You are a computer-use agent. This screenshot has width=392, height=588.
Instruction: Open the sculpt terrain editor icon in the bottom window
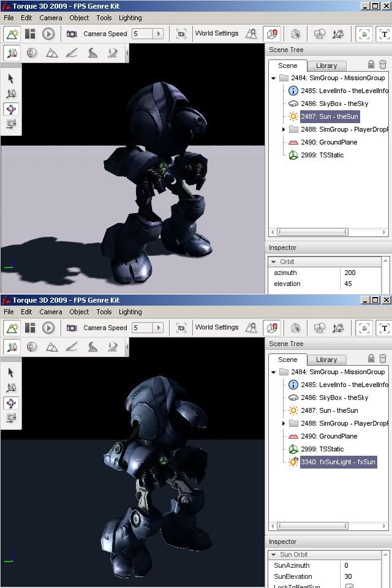[x=52, y=347]
